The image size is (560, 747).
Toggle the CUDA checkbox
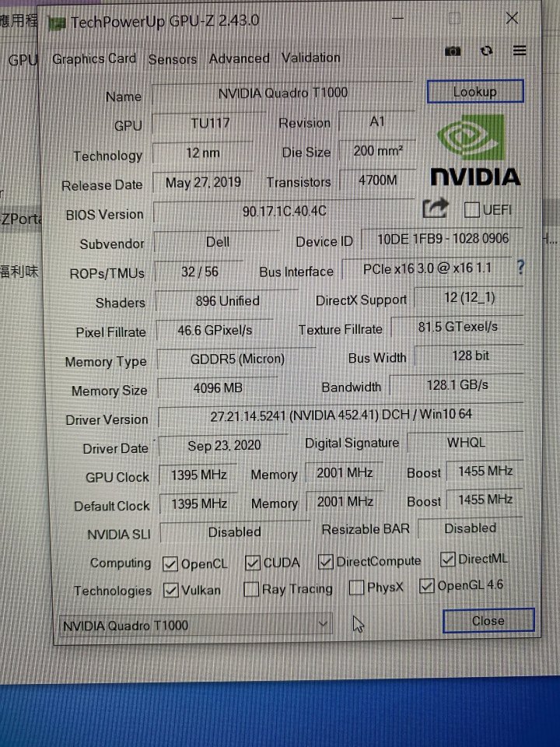(x=252, y=563)
